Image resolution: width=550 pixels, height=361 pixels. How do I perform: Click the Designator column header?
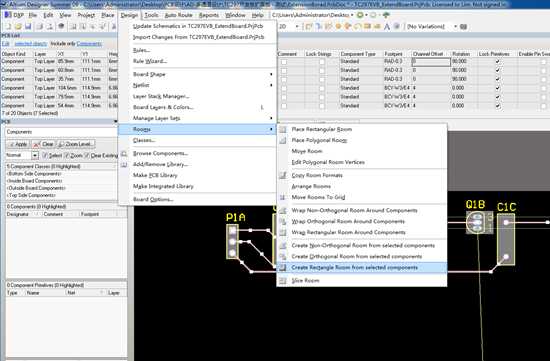pos(18,214)
